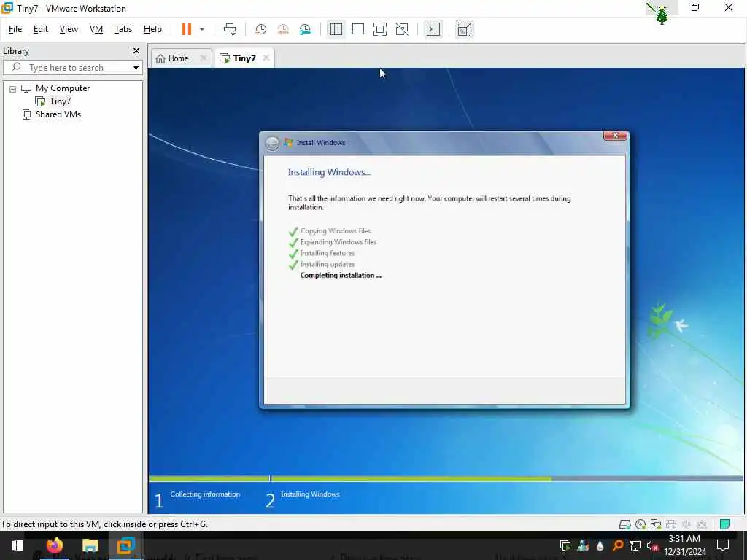Revert the virtual machine to snapshot
Screen dimensions: 747x560
tap(283, 29)
